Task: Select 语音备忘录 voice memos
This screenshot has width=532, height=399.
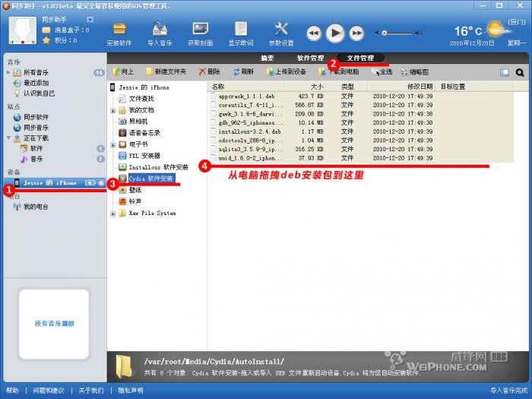Action: point(144,133)
